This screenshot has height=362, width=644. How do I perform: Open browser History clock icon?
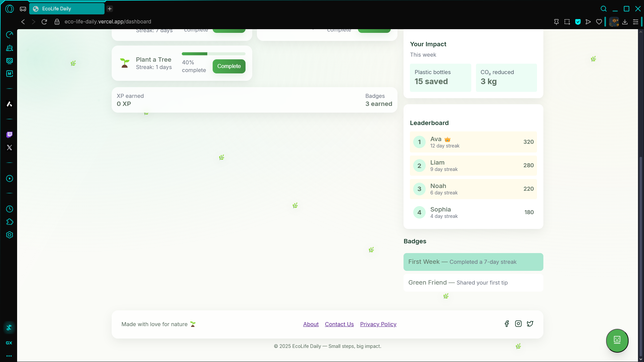9,209
